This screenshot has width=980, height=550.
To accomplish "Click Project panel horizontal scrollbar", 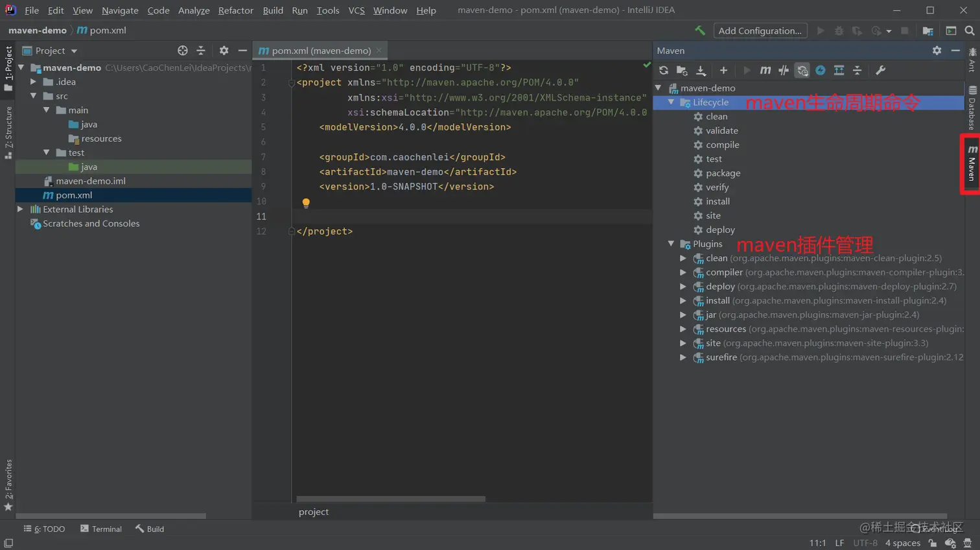I will point(111,516).
